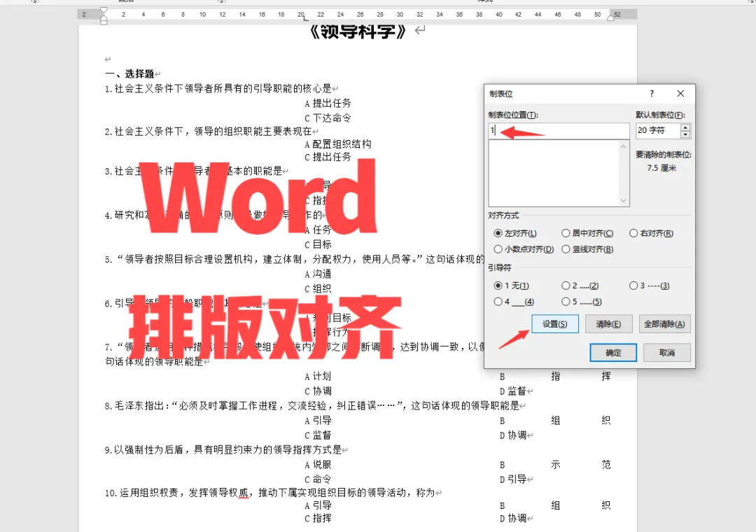Click the tab stop list scroll up arrow
The height and width of the screenshot is (532, 756).
(624, 146)
